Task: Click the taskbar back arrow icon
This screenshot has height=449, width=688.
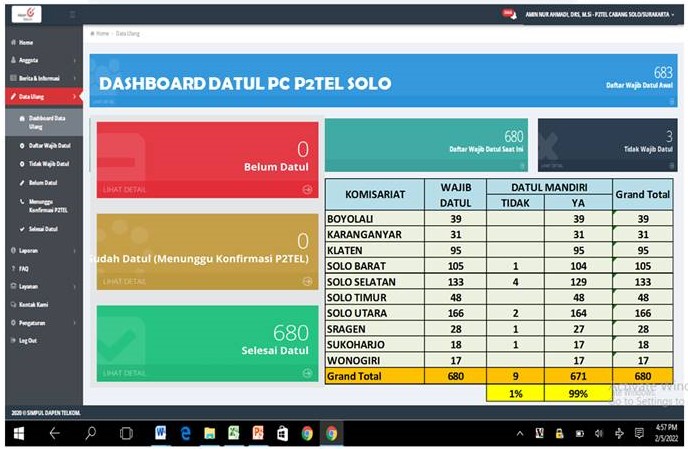Action: pos(54,434)
